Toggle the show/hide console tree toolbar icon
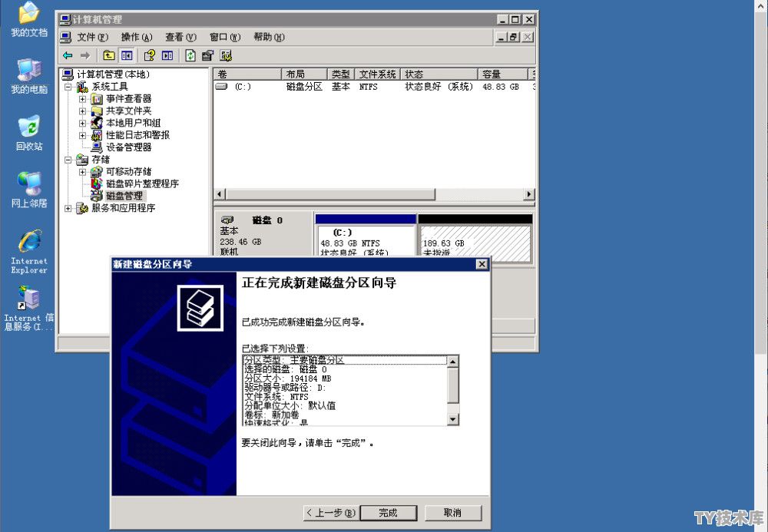The height and width of the screenshot is (532, 768). click(x=127, y=55)
